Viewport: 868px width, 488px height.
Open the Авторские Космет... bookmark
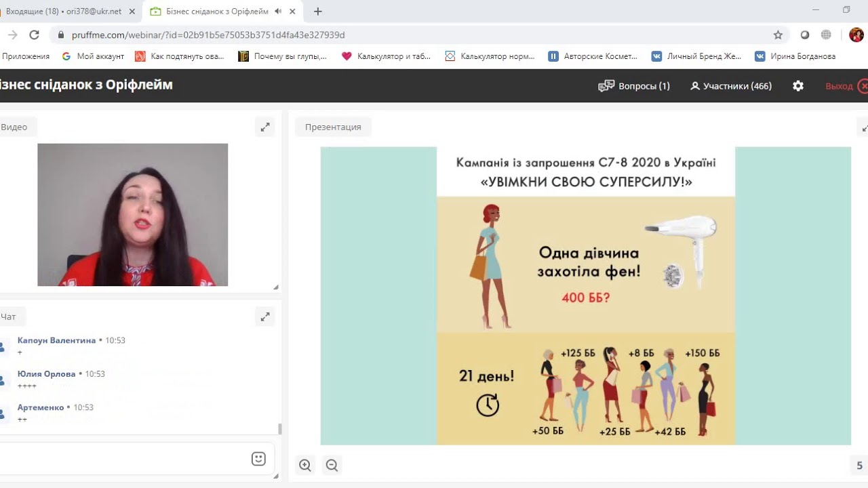point(593,56)
